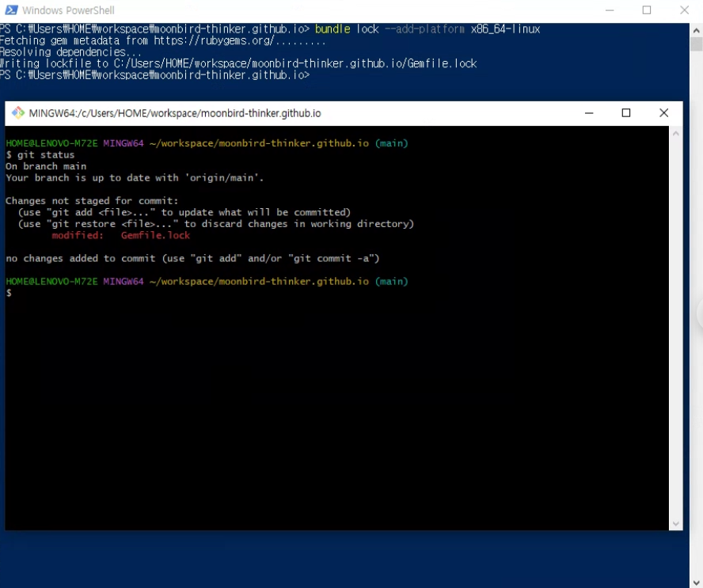Maximize the Windows PowerShell window
Image resolution: width=703 pixels, height=588 pixels.
647,9
